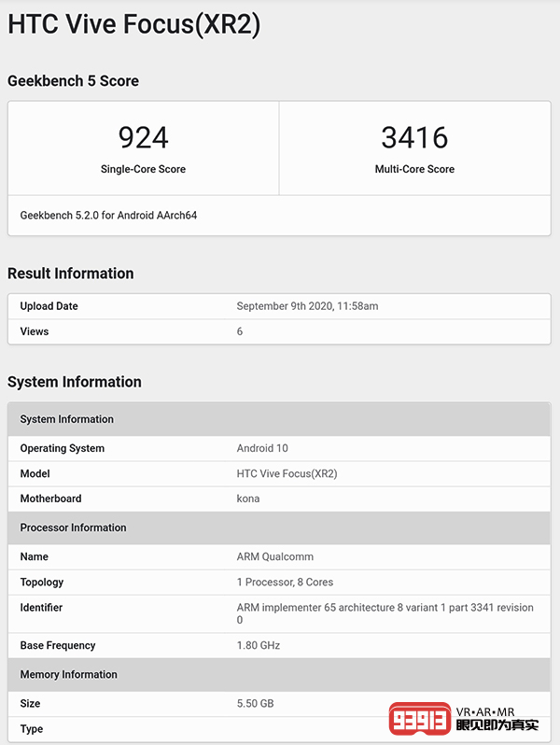Select the single-core score value 924
The width and height of the screenshot is (560, 745).
[x=143, y=138]
